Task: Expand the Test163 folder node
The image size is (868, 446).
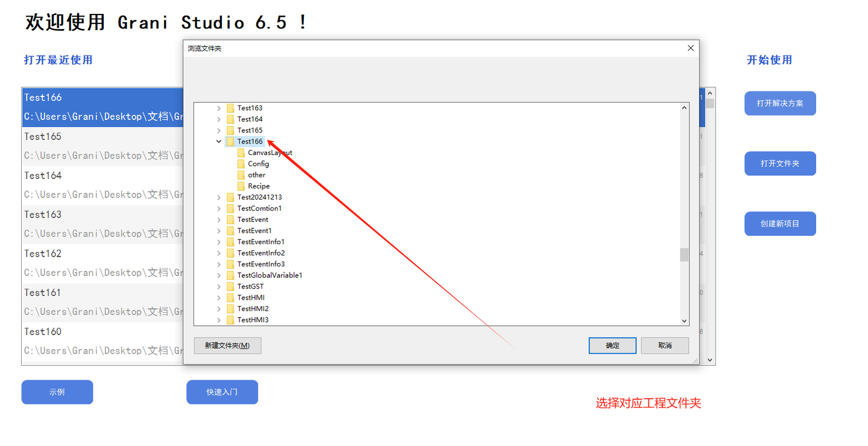Action: point(219,108)
